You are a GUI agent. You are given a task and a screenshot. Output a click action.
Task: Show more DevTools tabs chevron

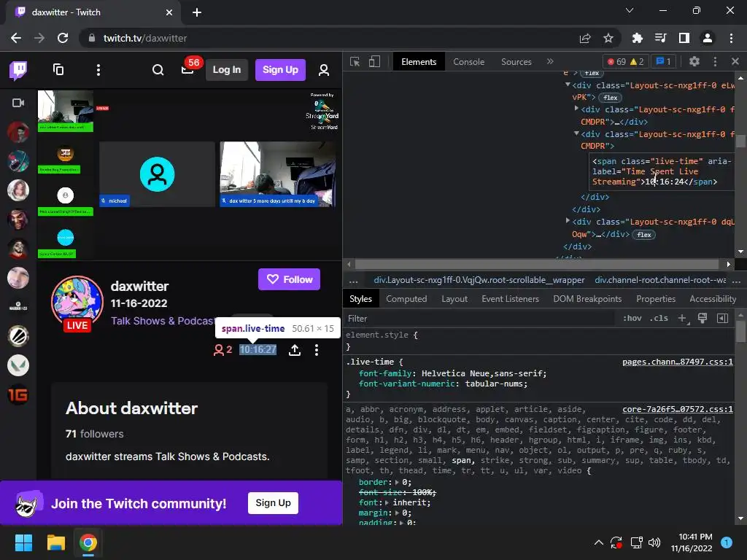pos(550,61)
